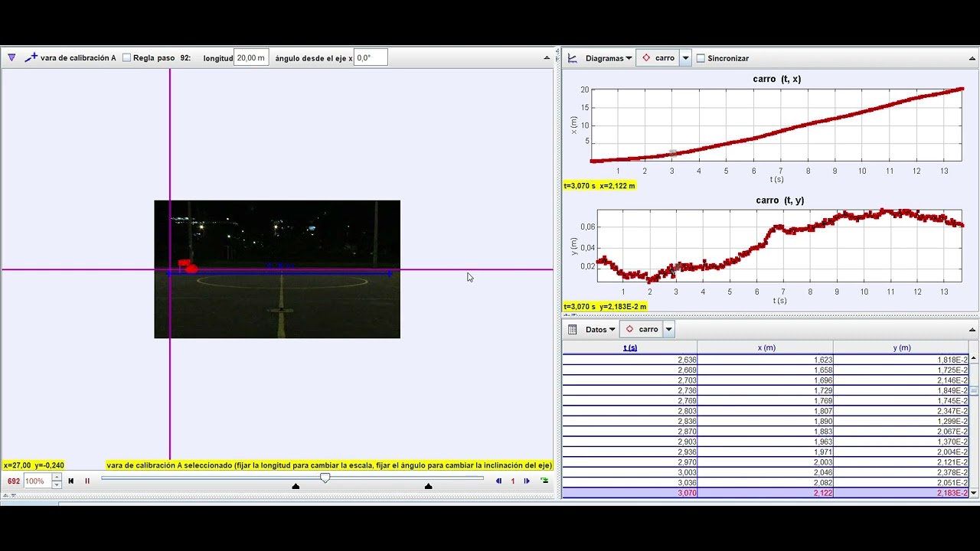Click the ángulo desde el eje x field
The width and height of the screenshot is (980, 551).
371,57
